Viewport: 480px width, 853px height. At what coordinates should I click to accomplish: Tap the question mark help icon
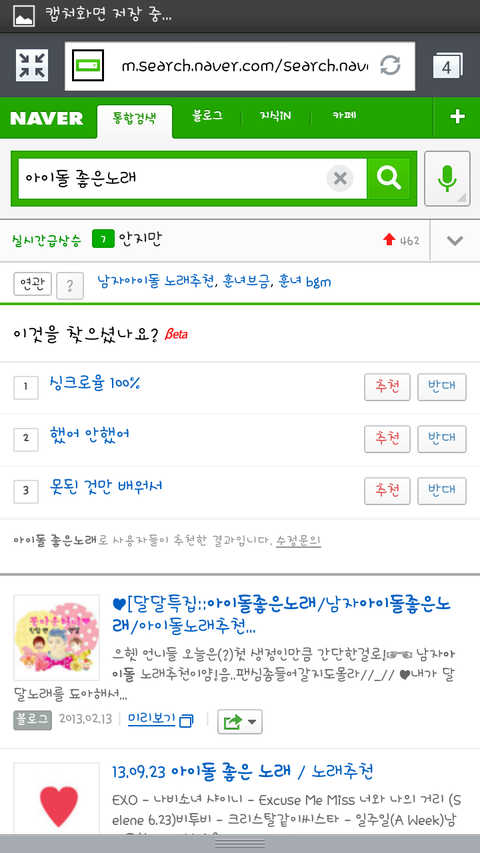click(70, 286)
